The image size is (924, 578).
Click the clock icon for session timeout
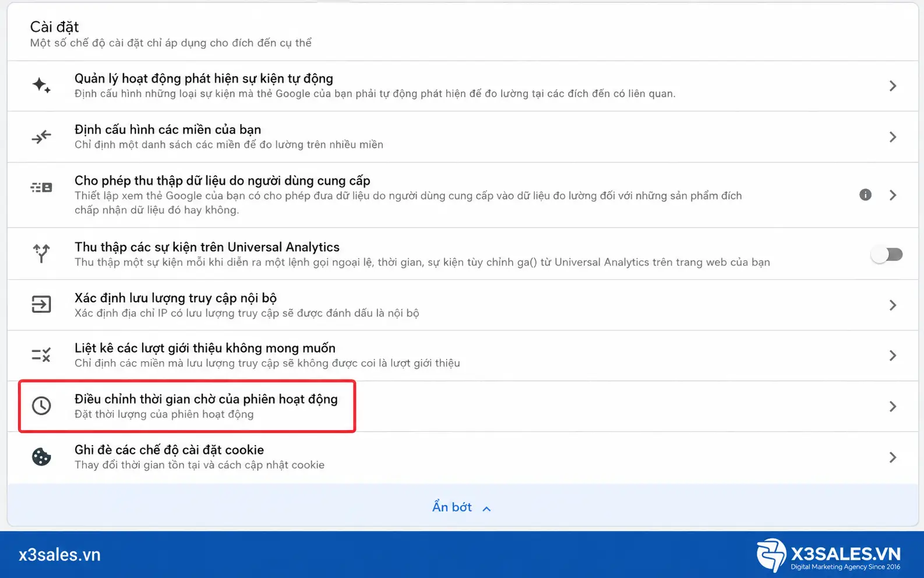point(41,406)
